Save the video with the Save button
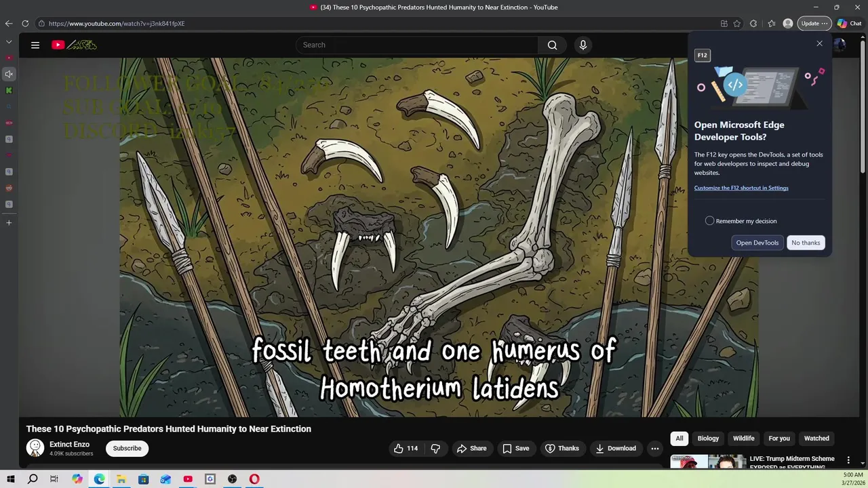 pyautogui.click(x=515, y=449)
